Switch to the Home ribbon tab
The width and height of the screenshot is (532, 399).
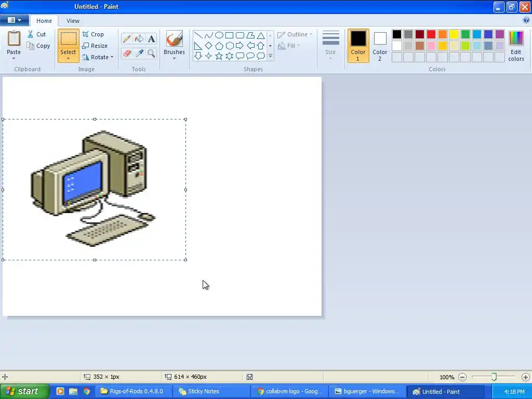tap(44, 21)
